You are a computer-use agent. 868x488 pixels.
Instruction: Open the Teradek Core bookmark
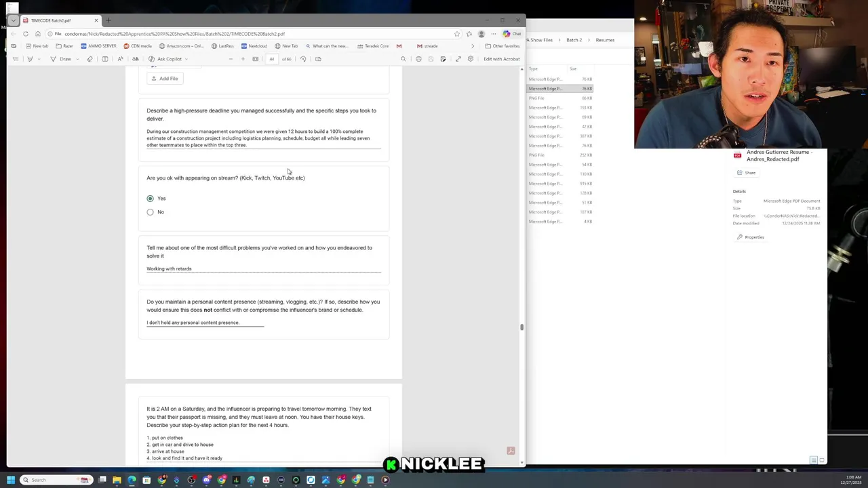373,46
